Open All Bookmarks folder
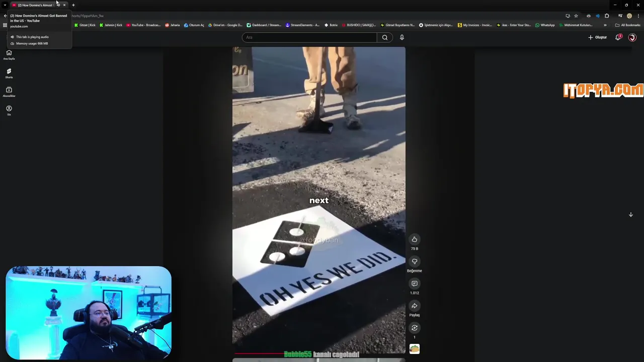 pyautogui.click(x=628, y=25)
